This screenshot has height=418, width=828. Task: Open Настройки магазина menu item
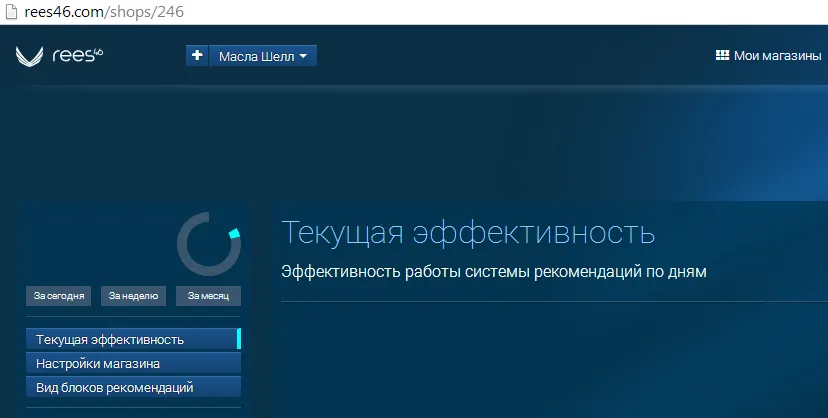pyautogui.click(x=133, y=363)
